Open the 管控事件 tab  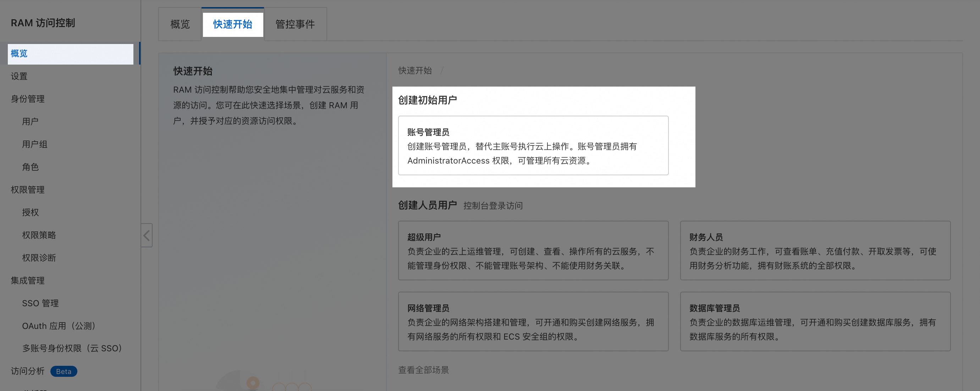[x=295, y=24]
